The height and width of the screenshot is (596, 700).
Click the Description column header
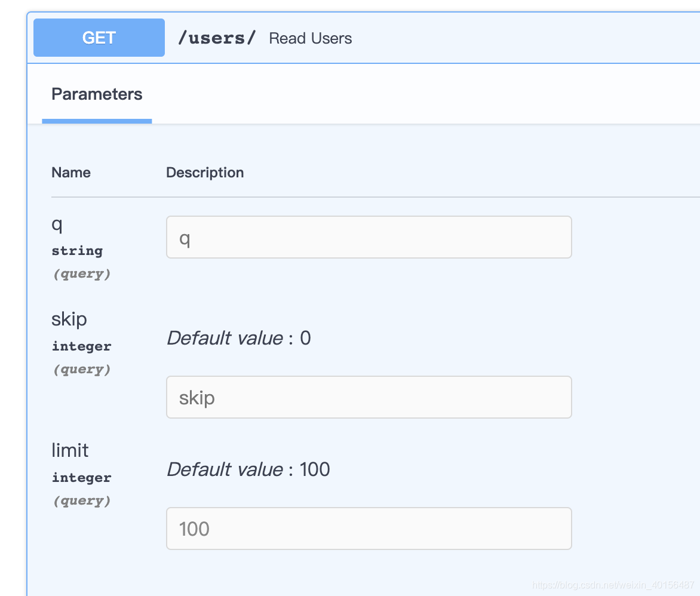(x=205, y=173)
